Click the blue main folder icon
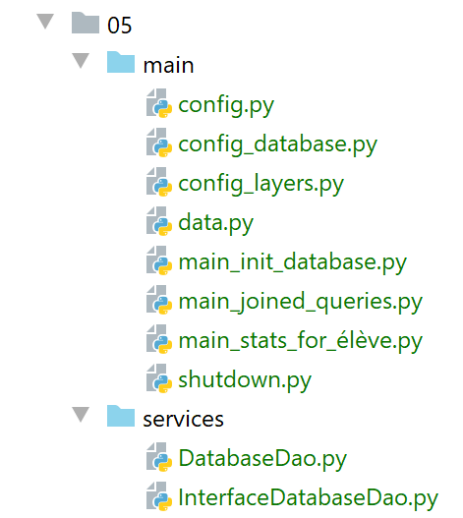 121,62
